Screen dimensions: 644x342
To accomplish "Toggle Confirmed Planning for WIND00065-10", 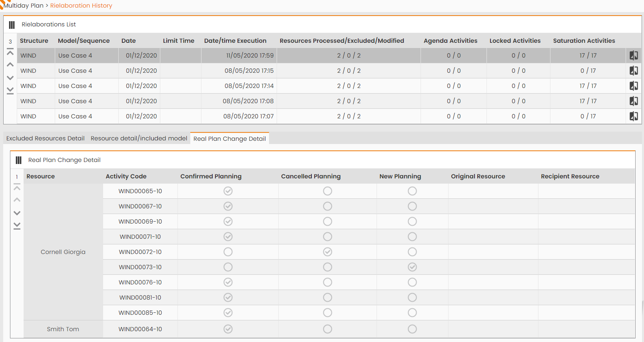I will pyautogui.click(x=228, y=191).
